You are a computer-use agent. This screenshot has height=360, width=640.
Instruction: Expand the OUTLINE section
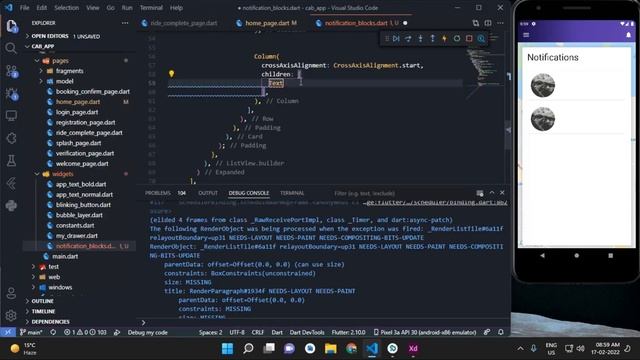click(x=42, y=301)
